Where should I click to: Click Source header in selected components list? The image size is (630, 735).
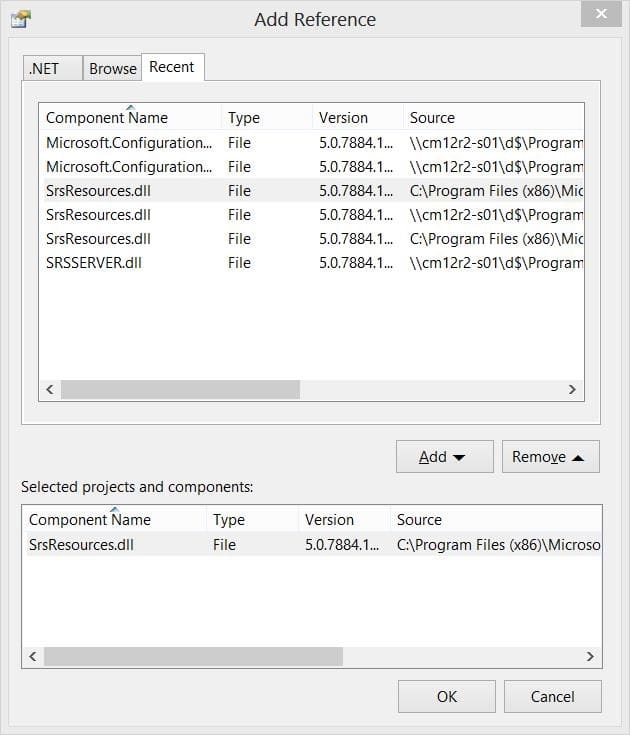tap(496, 520)
